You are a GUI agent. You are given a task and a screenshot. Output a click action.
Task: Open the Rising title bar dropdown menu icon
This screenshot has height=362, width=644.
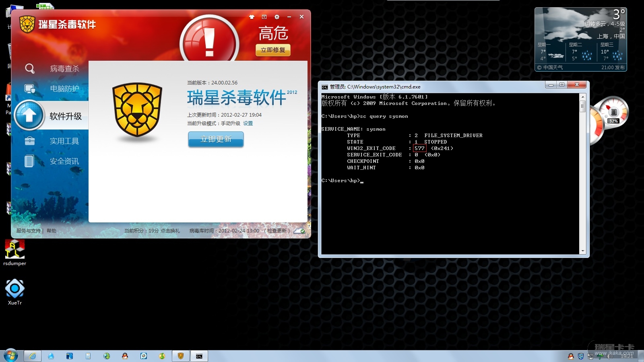coord(264,17)
